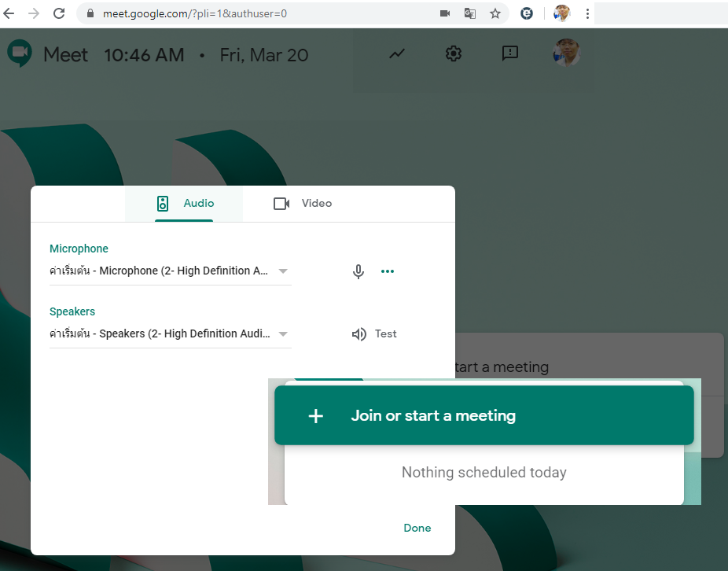
Task: Click the Google Meet logo
Action: point(20,54)
